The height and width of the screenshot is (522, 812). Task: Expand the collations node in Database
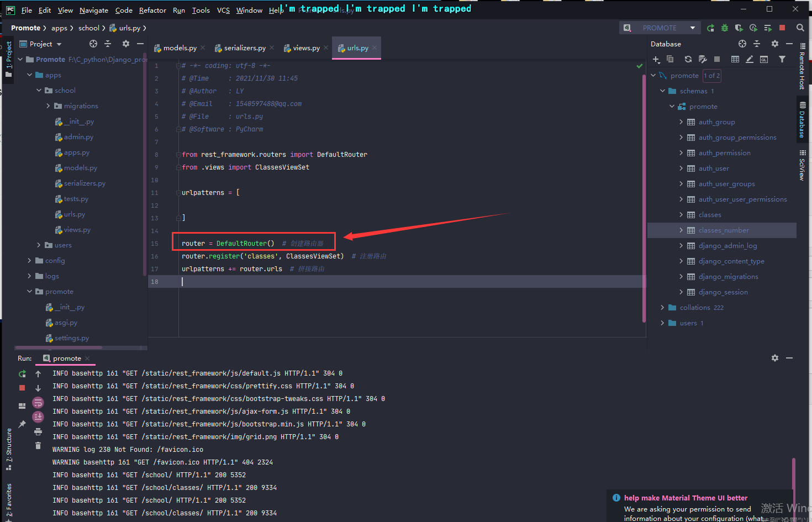point(662,307)
